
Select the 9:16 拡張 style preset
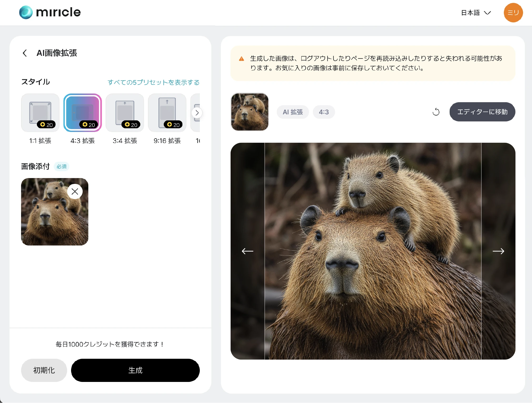[x=167, y=113]
